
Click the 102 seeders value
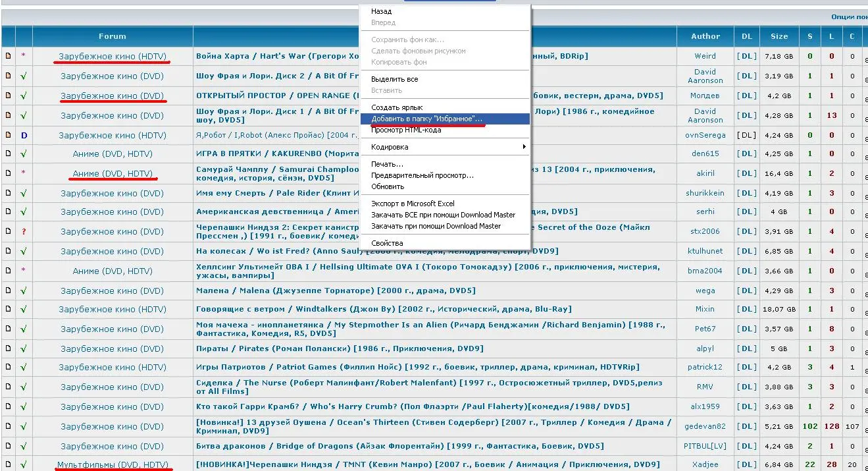(x=810, y=426)
